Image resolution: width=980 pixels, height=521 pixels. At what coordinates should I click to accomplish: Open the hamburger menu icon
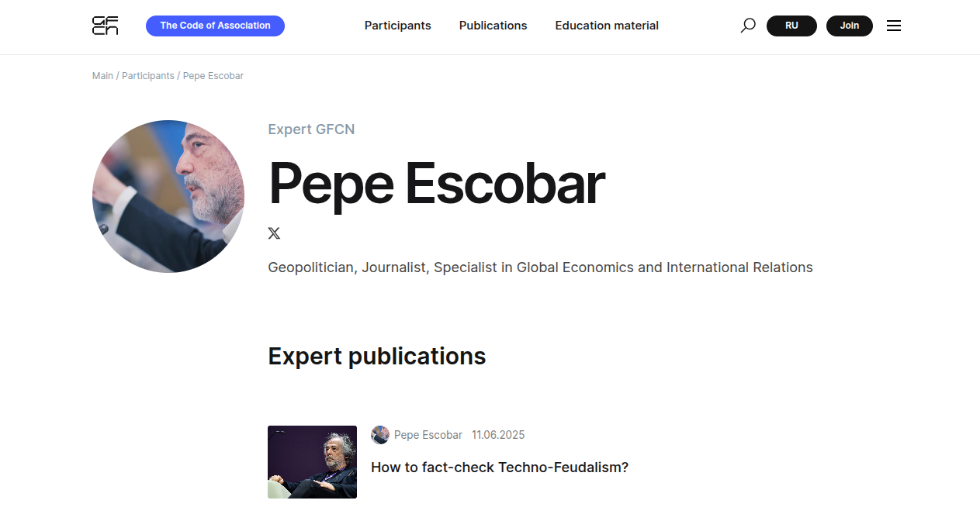[894, 26]
